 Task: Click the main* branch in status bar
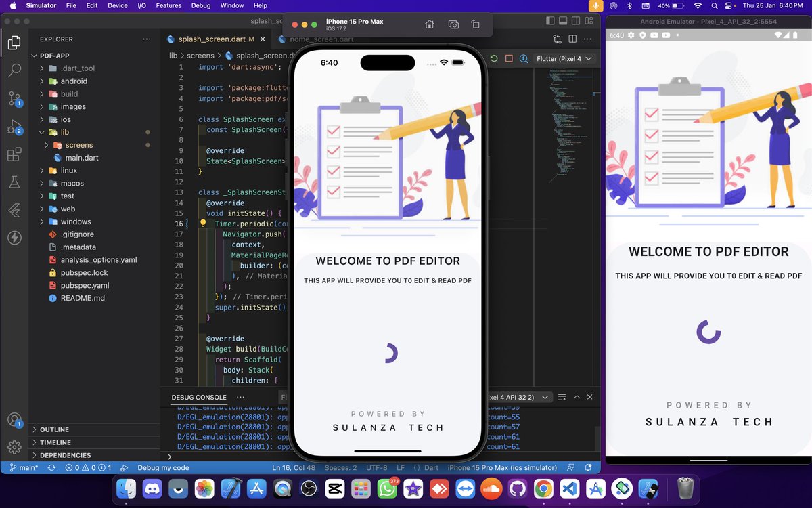23,468
